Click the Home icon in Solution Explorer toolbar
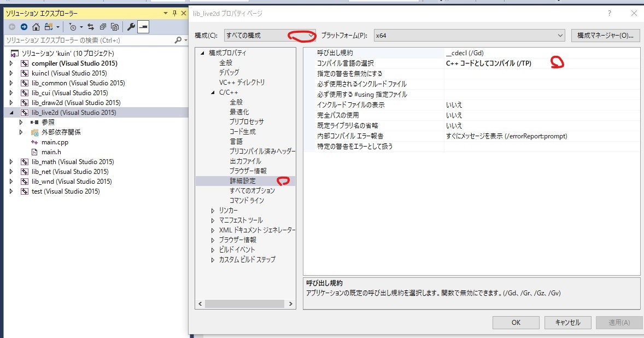The width and height of the screenshot is (644, 338). [36, 27]
